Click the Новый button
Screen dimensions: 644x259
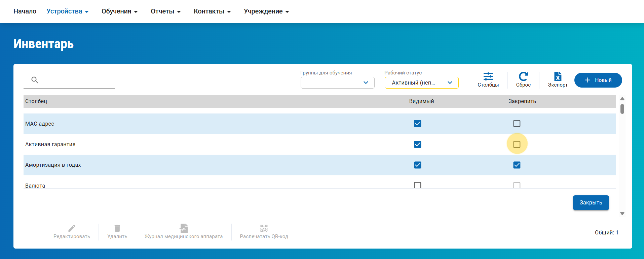pos(598,80)
